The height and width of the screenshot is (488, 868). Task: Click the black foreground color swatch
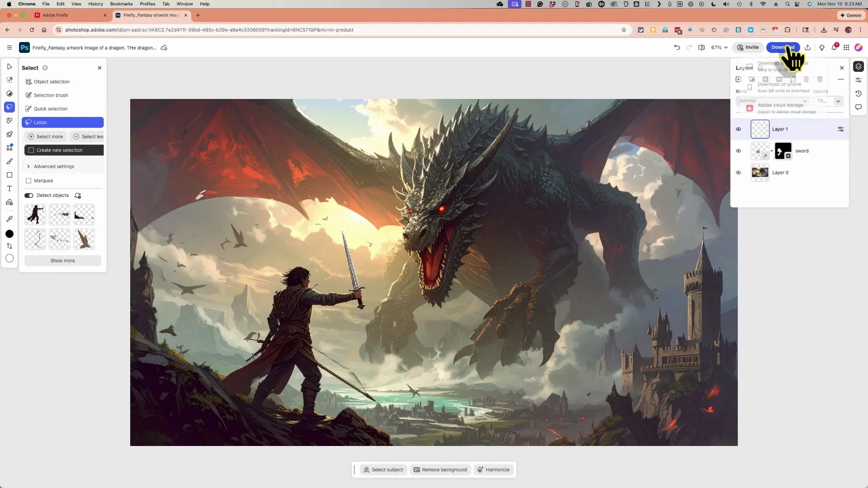click(9, 234)
